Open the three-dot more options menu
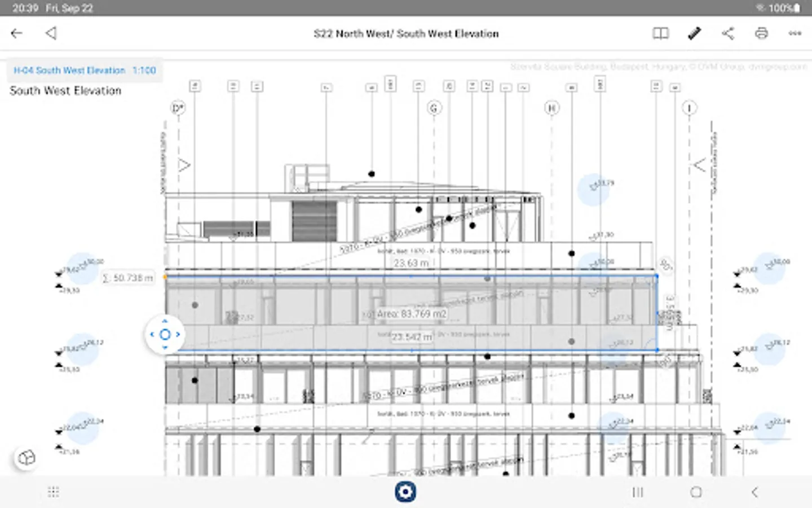 click(795, 33)
